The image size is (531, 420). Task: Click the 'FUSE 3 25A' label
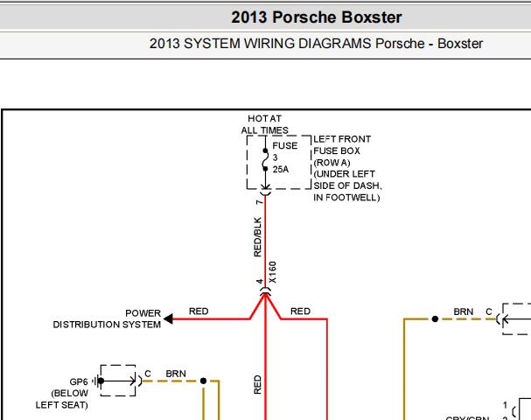pyautogui.click(x=285, y=157)
